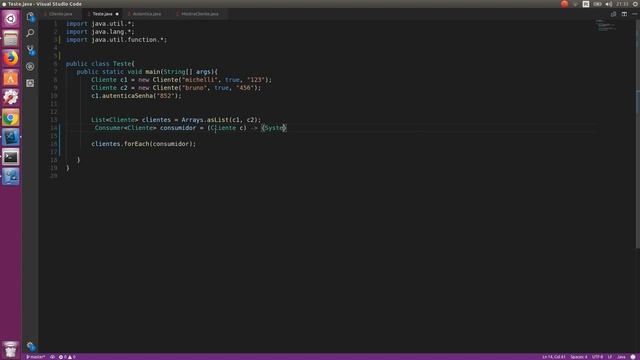Viewport: 640px width, 360px height.
Task: Click the 'Consumer<Cliente> consumidor' line
Action: point(191,128)
